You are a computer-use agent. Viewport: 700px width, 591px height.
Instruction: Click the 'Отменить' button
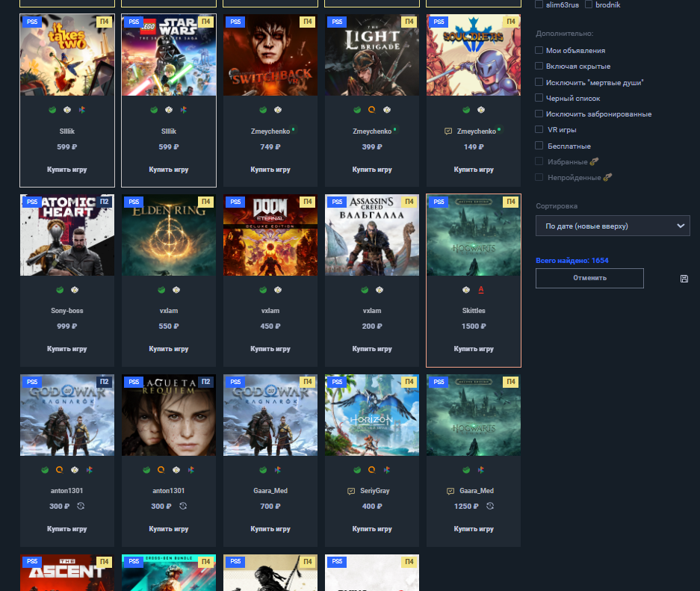click(x=589, y=278)
